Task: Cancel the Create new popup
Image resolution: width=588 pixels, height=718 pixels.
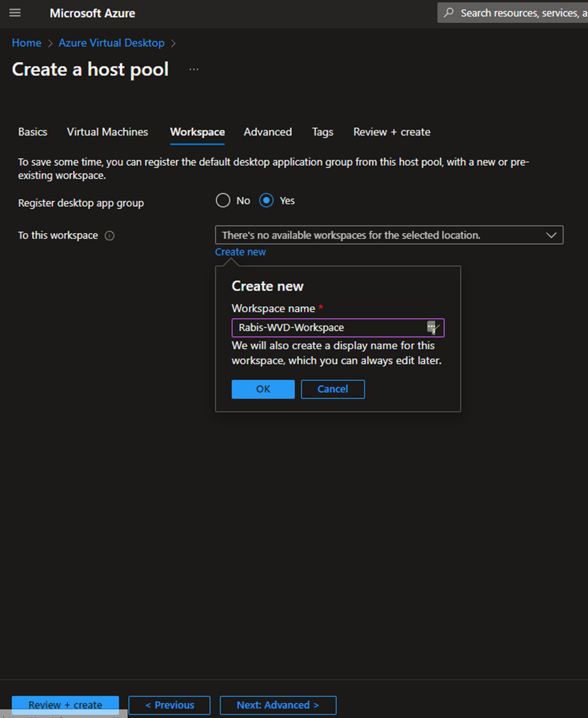Action: 333,389
